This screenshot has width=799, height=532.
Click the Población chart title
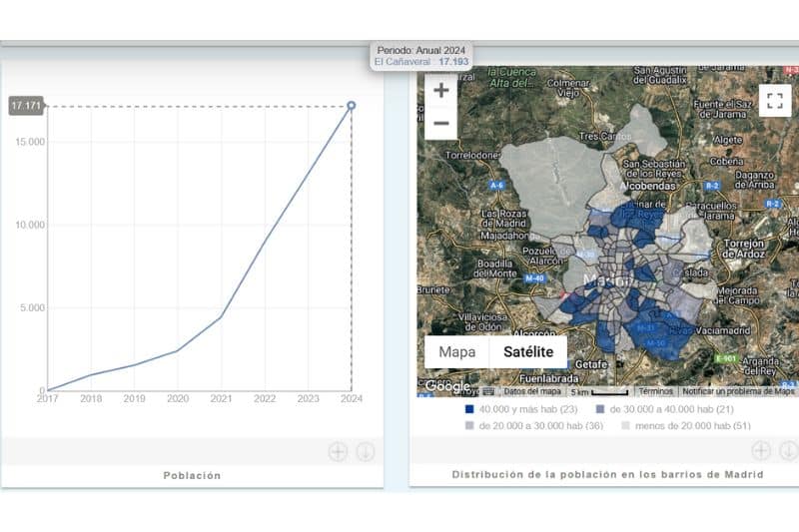tap(192, 475)
